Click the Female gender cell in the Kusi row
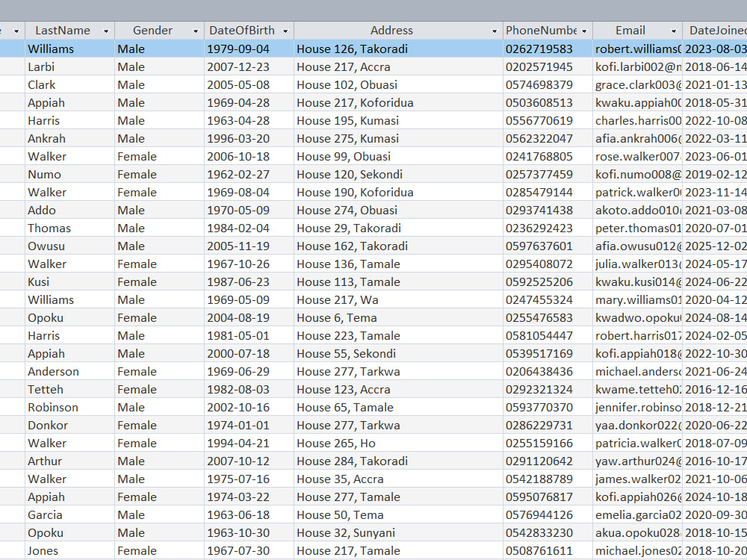 click(x=159, y=282)
